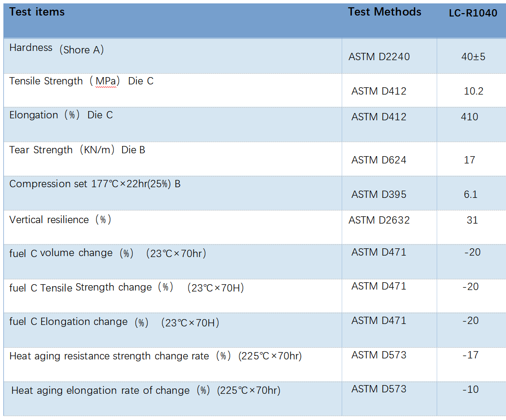The height and width of the screenshot is (420, 506).
Task: Click the 40±5 hardness value
Action: tap(473, 57)
